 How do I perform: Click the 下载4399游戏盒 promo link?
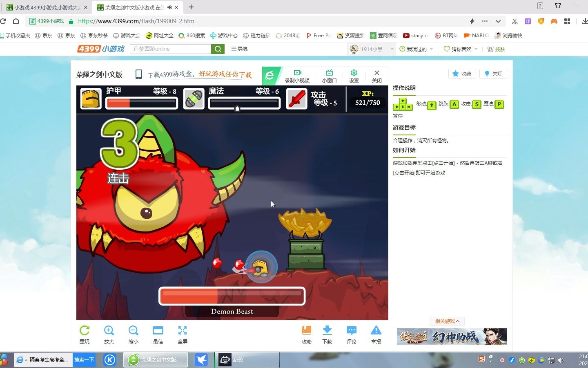coord(199,74)
